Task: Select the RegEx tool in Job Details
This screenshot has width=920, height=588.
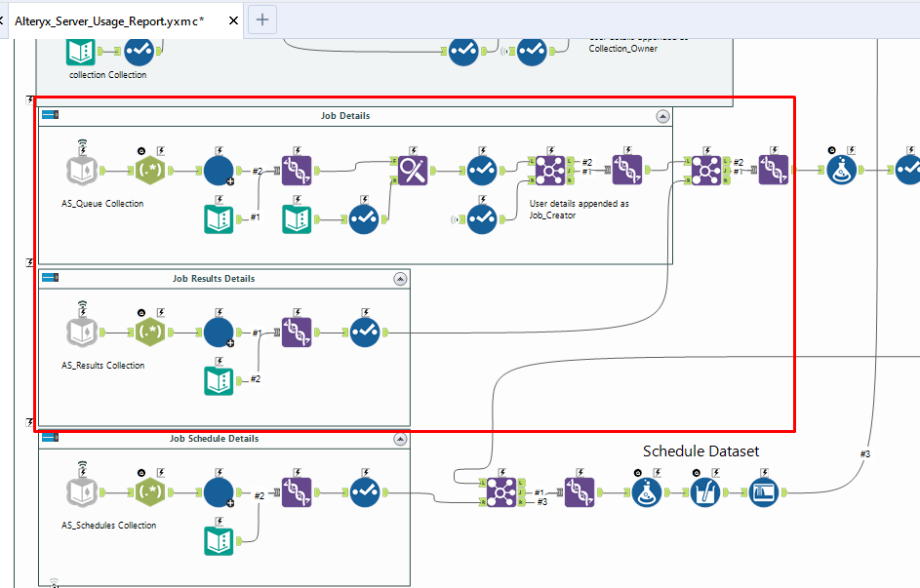Action: pos(150,170)
